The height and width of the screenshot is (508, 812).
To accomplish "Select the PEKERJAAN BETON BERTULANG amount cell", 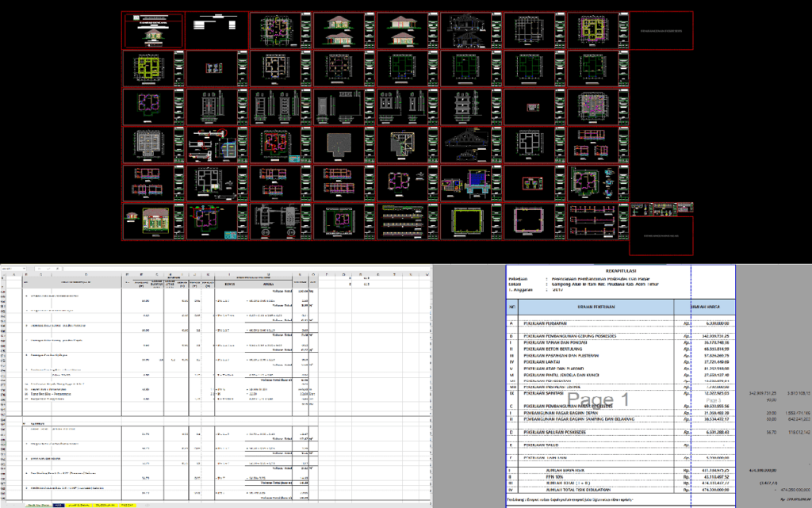I will click(710, 349).
